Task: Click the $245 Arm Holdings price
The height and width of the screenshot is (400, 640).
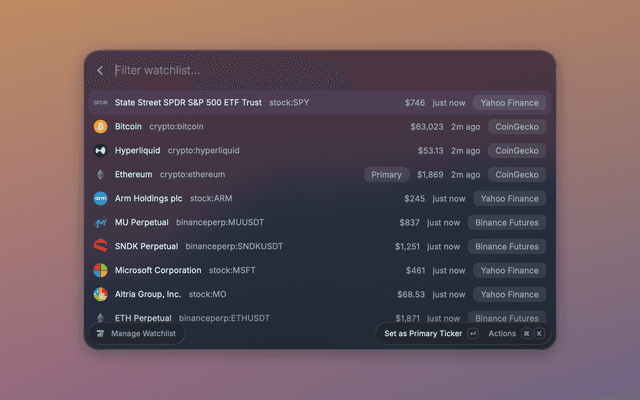Action: tap(415, 199)
